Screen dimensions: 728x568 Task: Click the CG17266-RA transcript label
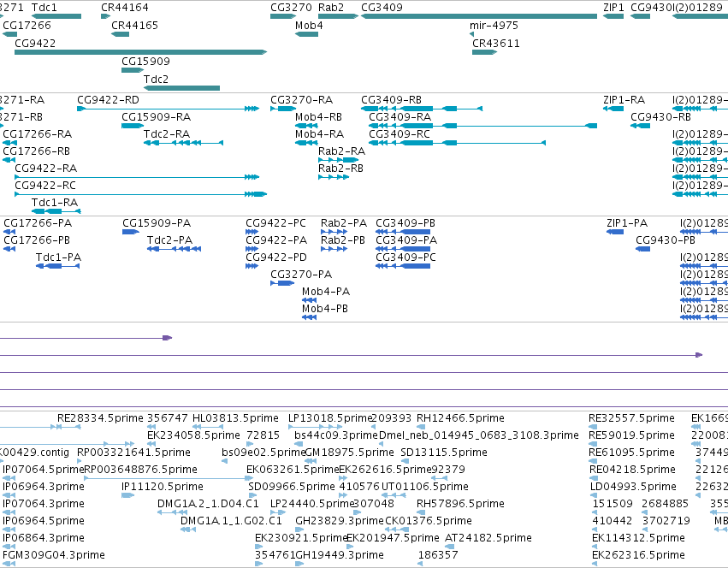(x=37, y=134)
